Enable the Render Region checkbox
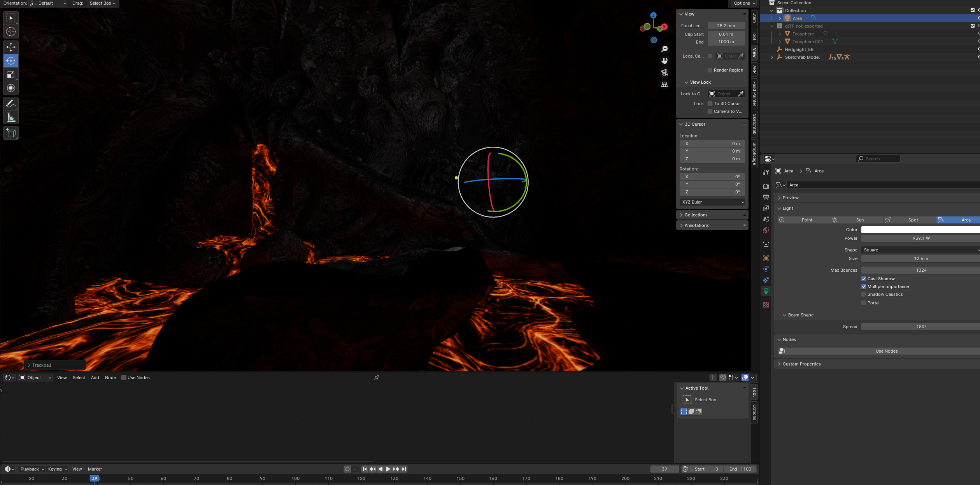 pyautogui.click(x=710, y=70)
